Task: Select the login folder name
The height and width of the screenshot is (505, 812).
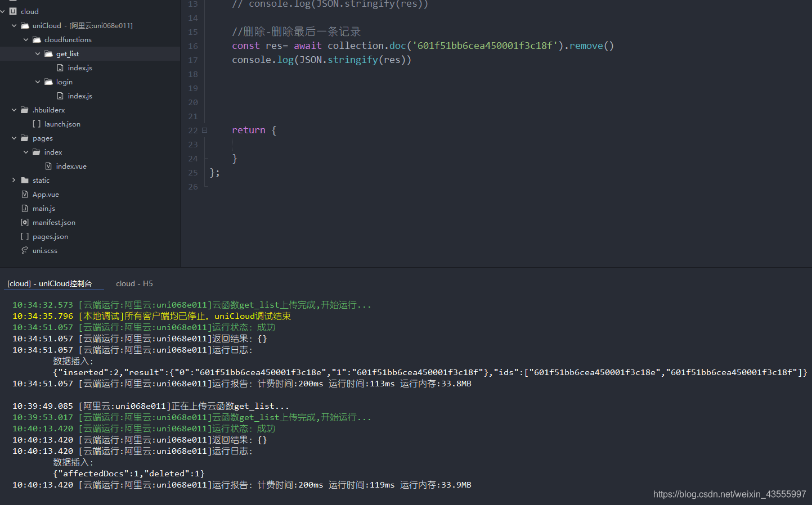Action: coord(64,82)
